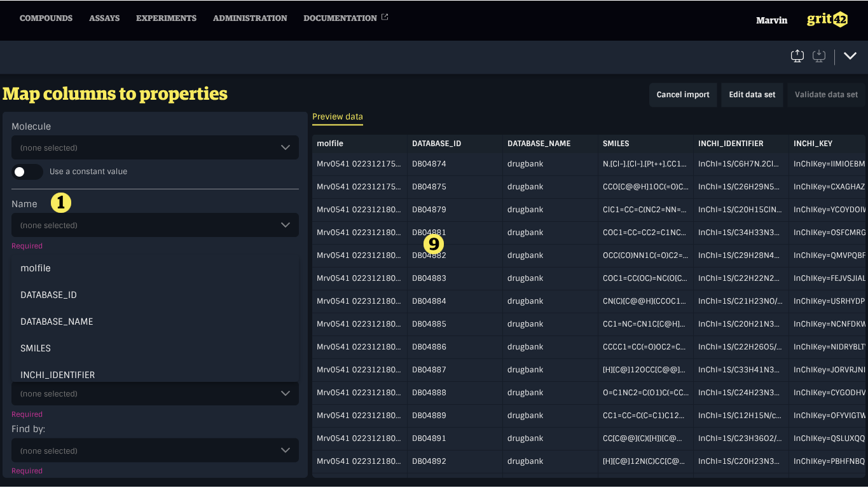Screen dimensions: 868x488
Task: Click the DATABASE_NAME column header
Action: point(550,144)
